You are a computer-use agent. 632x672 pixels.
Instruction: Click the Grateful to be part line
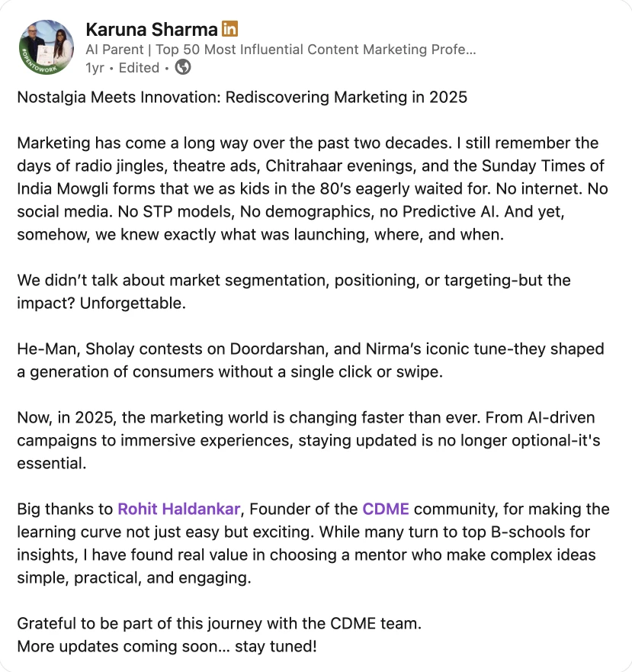point(220,623)
